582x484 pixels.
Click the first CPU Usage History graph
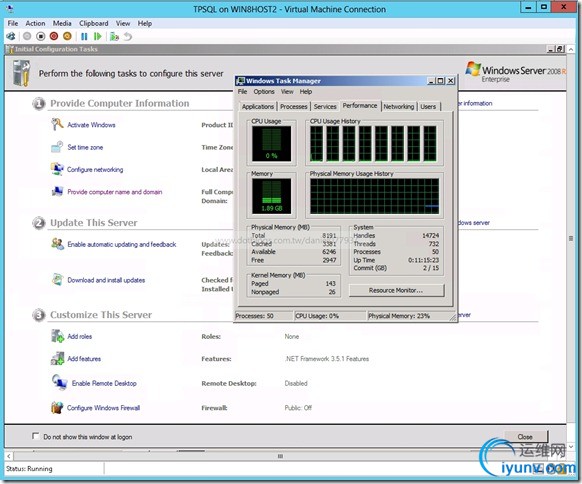[x=316, y=143]
